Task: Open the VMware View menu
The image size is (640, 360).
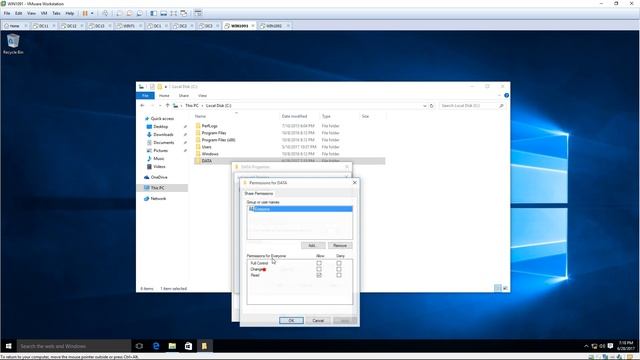Action: coord(31,13)
